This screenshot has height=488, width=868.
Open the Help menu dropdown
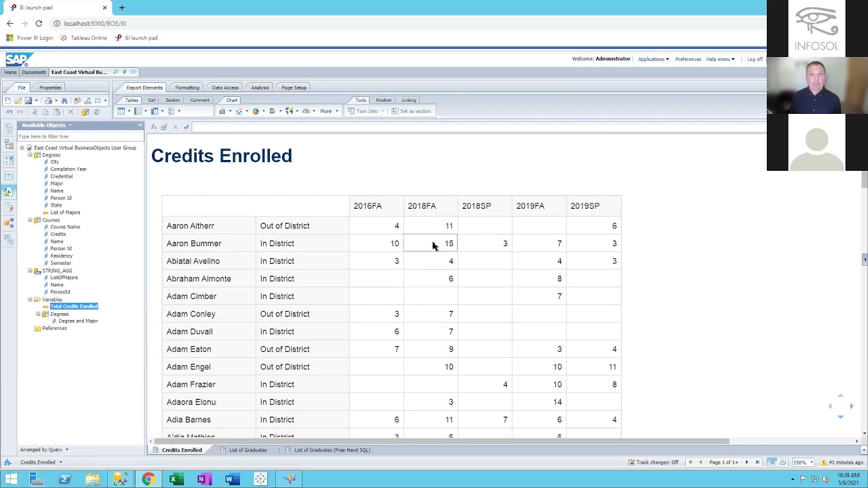point(720,59)
